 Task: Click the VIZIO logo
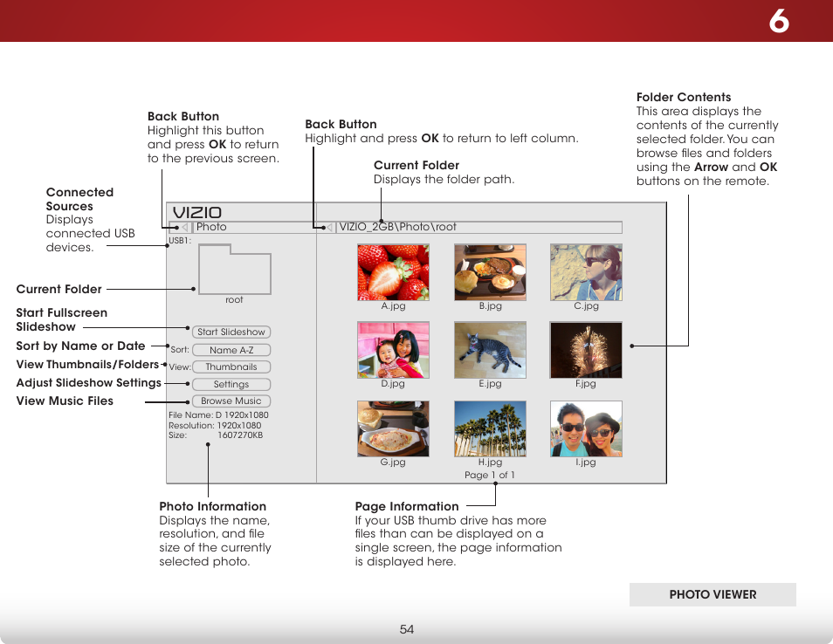pos(197,212)
